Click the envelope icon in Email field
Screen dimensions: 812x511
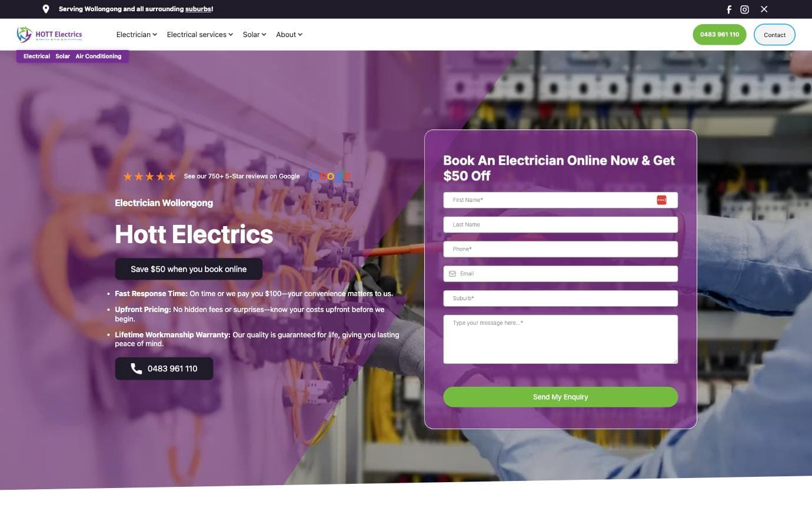(x=452, y=274)
